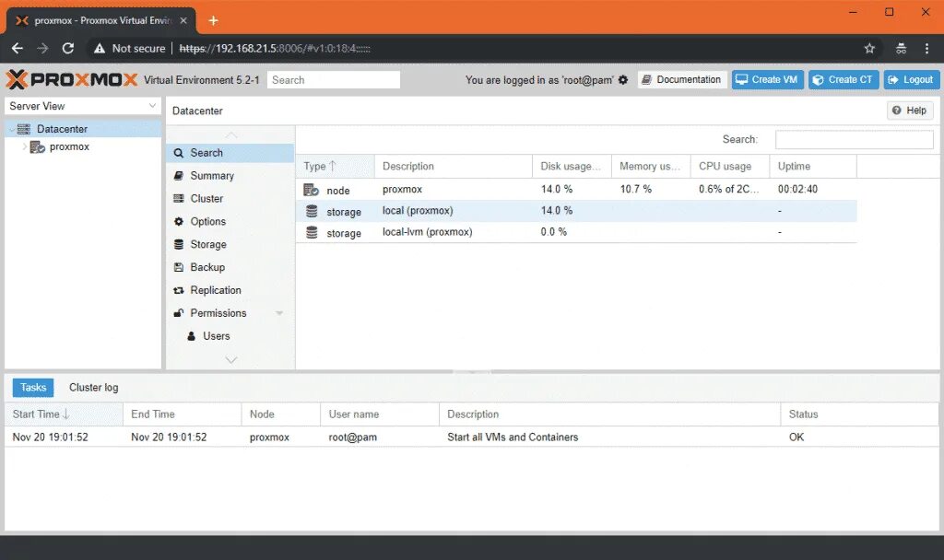
Task: Focus the header Search field
Action: (x=334, y=80)
